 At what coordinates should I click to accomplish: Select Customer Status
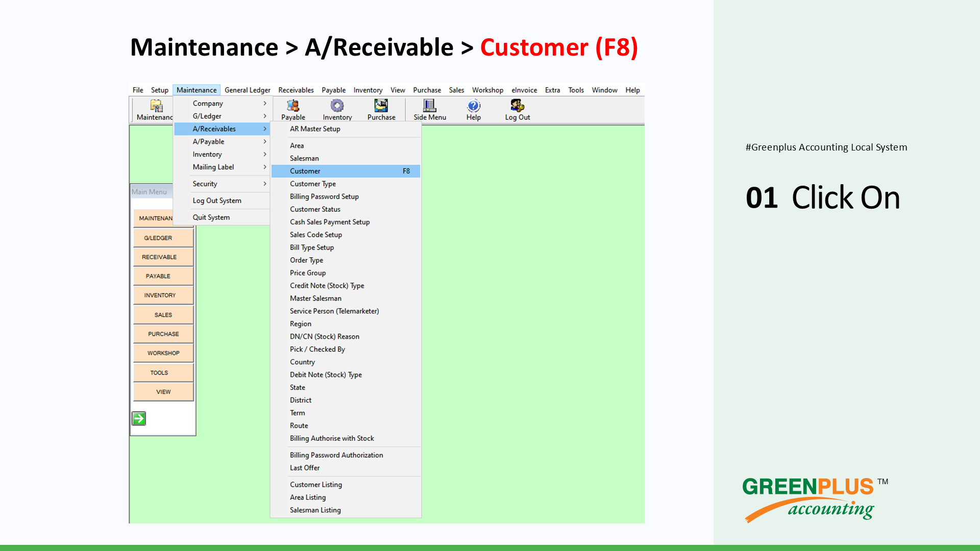coord(346,209)
